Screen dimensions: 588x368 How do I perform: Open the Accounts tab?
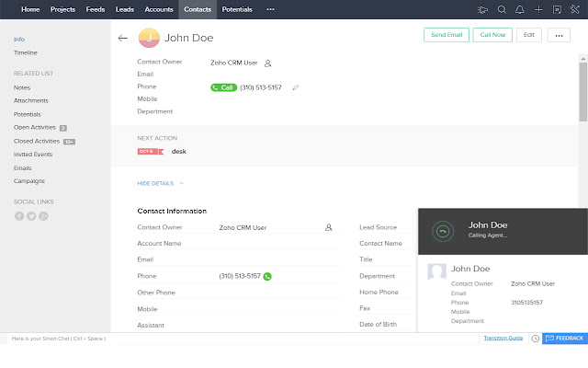tap(159, 9)
